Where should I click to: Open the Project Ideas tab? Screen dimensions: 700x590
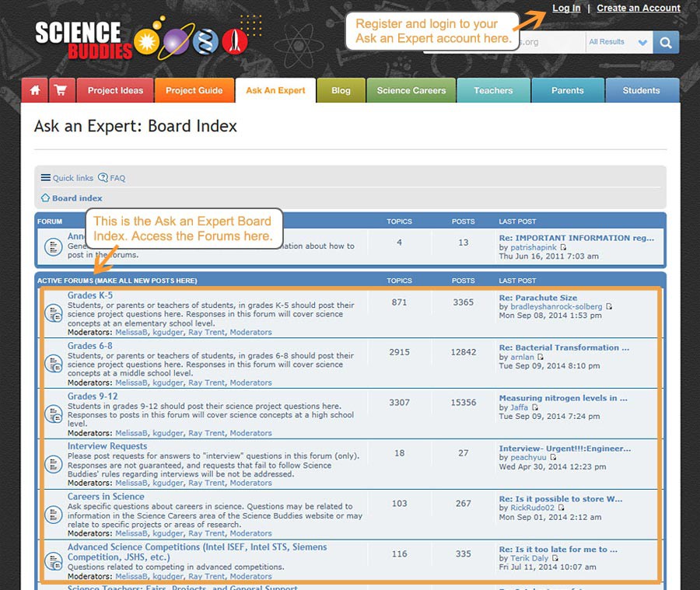pyautogui.click(x=115, y=91)
